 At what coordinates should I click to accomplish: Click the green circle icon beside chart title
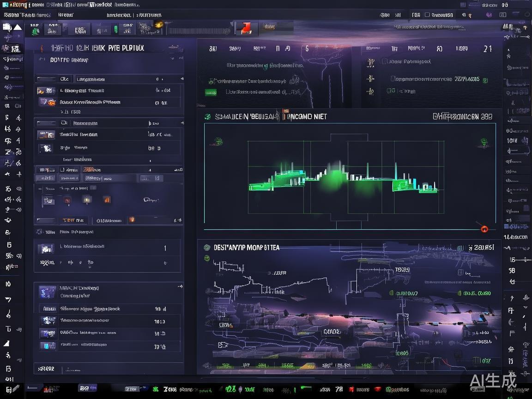tap(207, 117)
